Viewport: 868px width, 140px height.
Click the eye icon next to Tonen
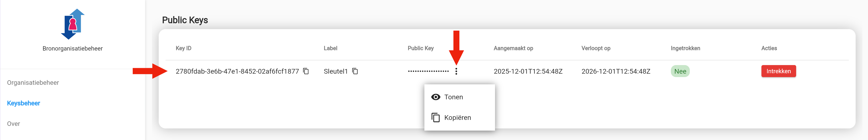click(x=436, y=97)
